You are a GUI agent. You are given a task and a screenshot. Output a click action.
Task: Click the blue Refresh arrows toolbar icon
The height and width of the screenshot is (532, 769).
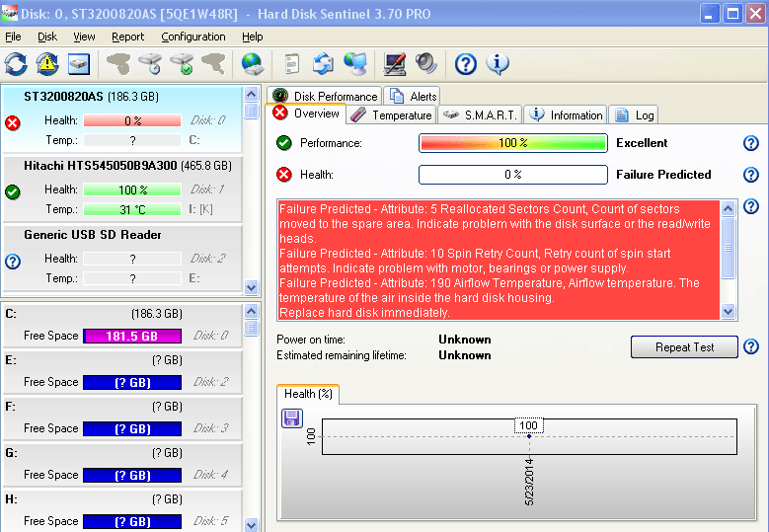(16, 64)
